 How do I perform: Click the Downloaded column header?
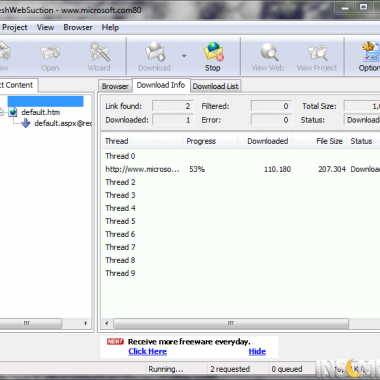click(x=265, y=141)
